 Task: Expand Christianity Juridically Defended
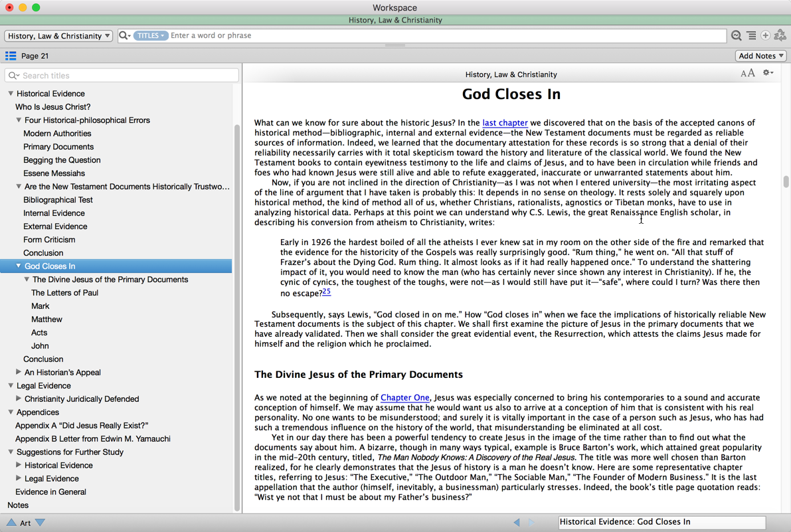(19, 399)
